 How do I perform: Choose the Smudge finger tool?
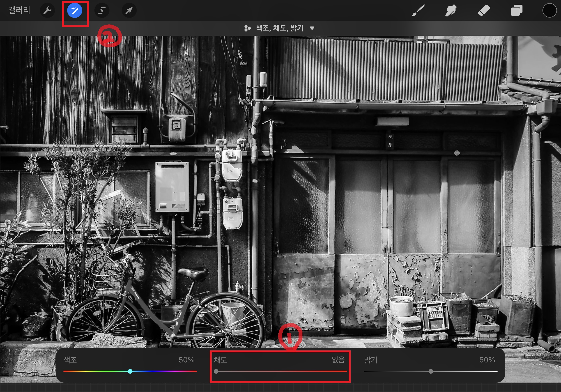[x=451, y=11]
